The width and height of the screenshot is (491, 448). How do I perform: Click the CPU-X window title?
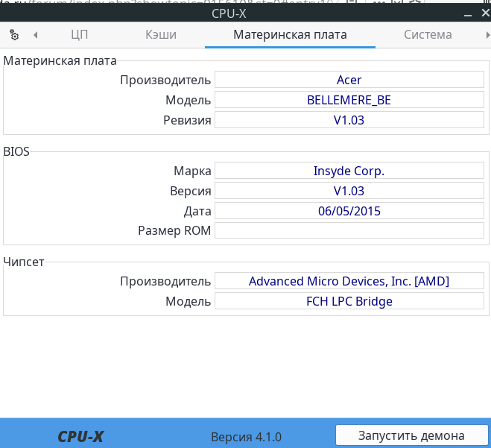click(229, 13)
